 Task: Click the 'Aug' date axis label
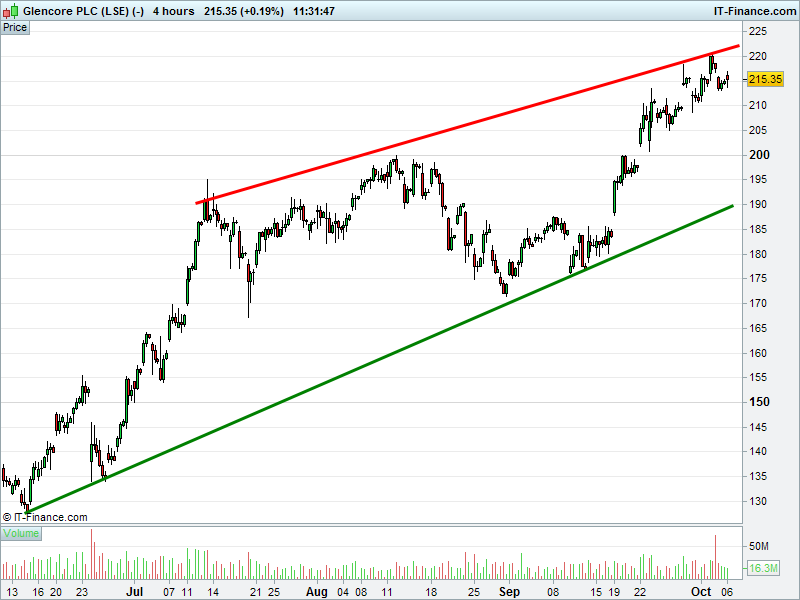317,592
